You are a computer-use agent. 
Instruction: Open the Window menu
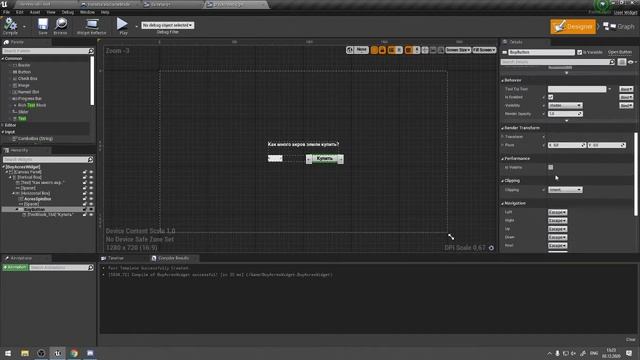tap(87, 12)
